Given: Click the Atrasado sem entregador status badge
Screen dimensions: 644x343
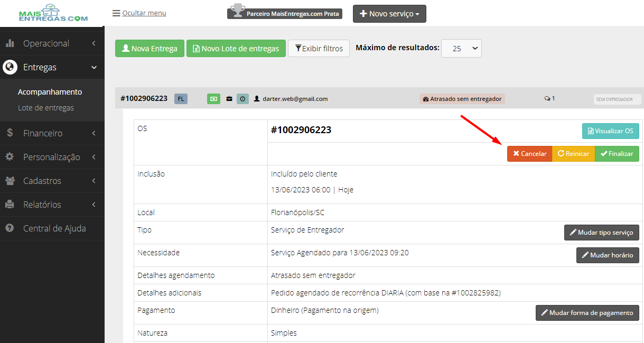Looking at the screenshot, I should [462, 99].
